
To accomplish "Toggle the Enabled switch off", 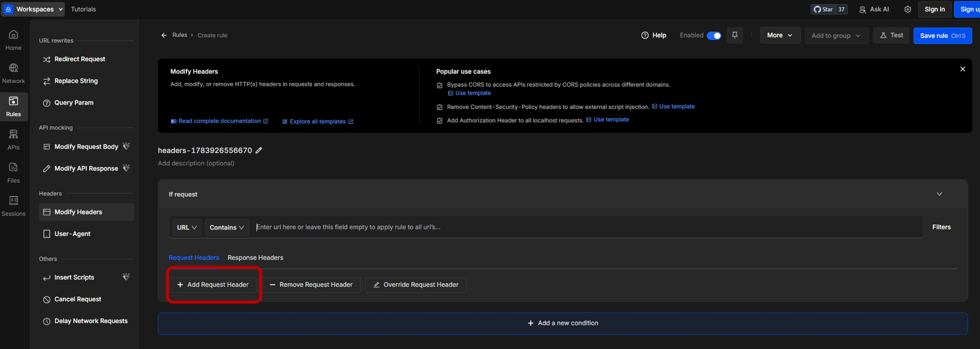I will point(714,35).
